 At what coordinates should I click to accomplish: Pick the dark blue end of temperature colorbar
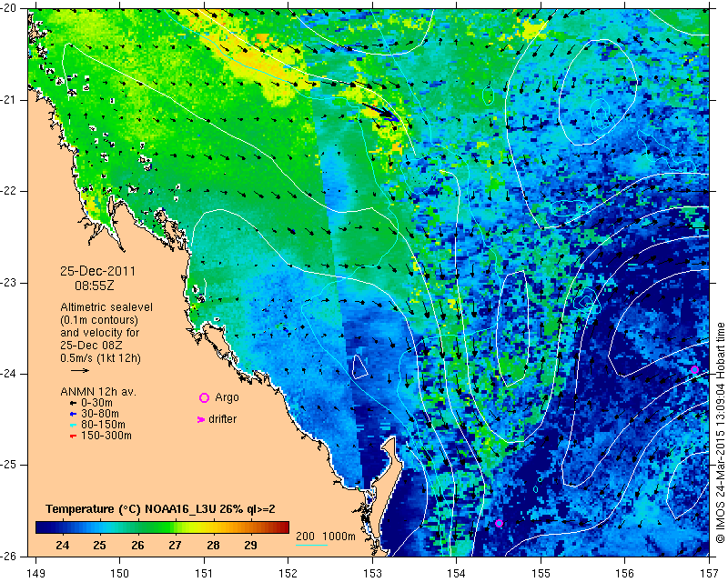[x=41, y=527]
